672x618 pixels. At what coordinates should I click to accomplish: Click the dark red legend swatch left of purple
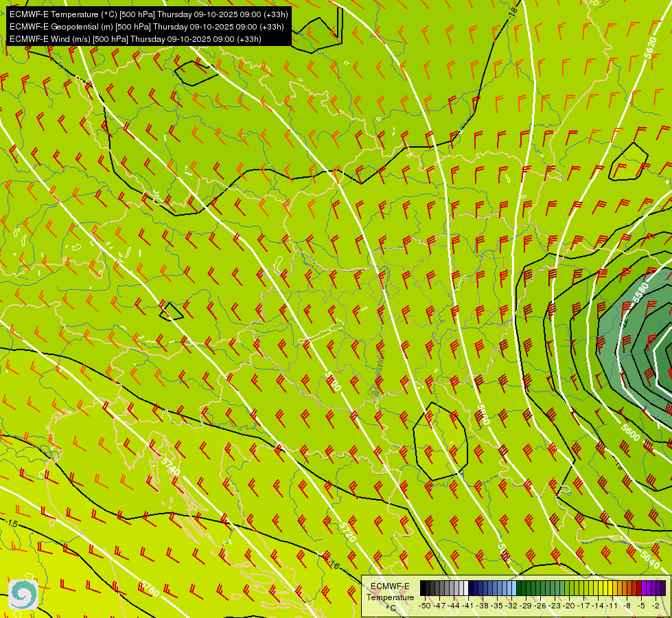[638, 588]
